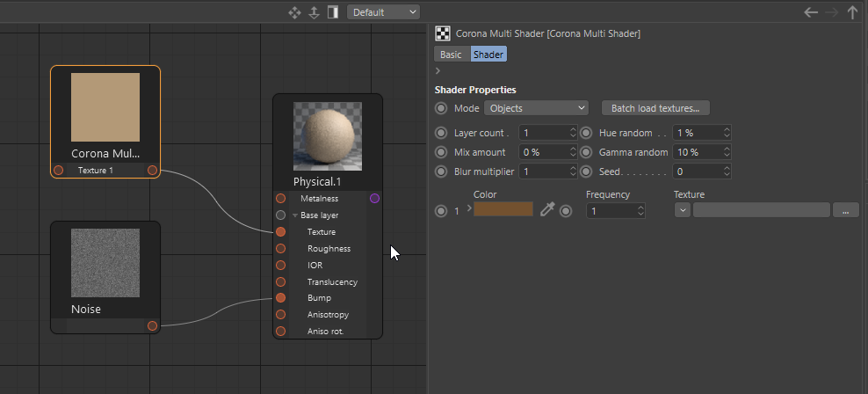The image size is (868, 394).
Task: Click the purple Physical.1 output port
Action: pyautogui.click(x=375, y=199)
